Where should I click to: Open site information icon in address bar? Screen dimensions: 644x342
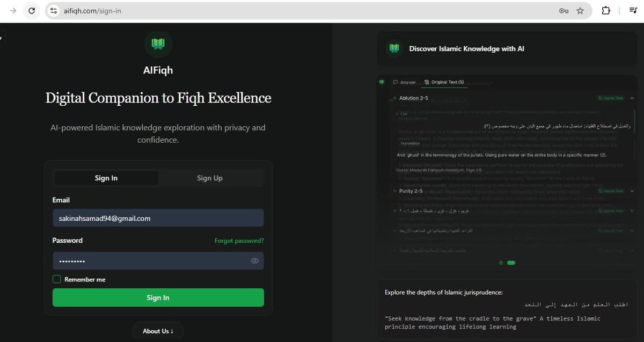point(53,10)
